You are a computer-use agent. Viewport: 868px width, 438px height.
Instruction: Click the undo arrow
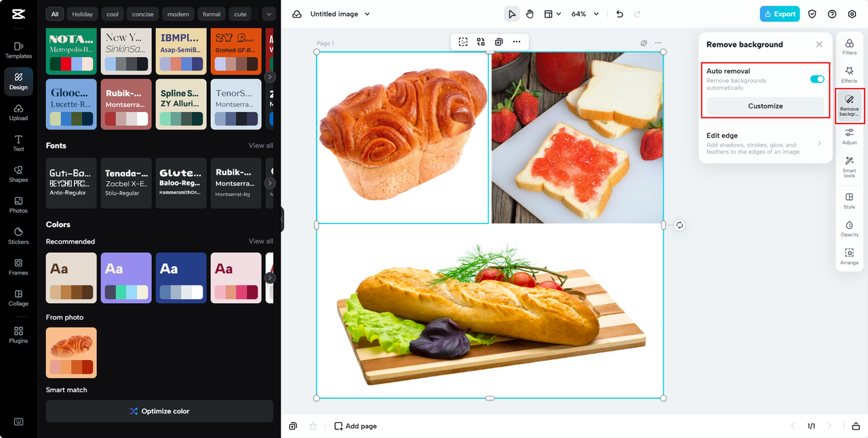click(620, 14)
